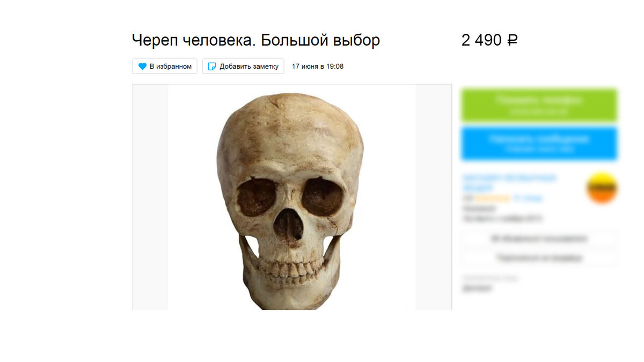Click the seller registration date text

click(502, 218)
